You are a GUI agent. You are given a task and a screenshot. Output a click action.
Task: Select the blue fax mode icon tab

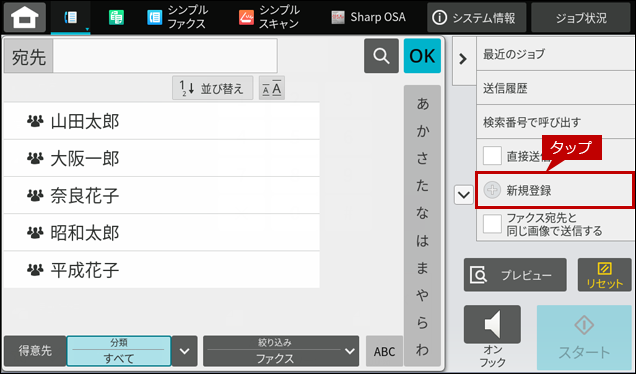coord(71,17)
